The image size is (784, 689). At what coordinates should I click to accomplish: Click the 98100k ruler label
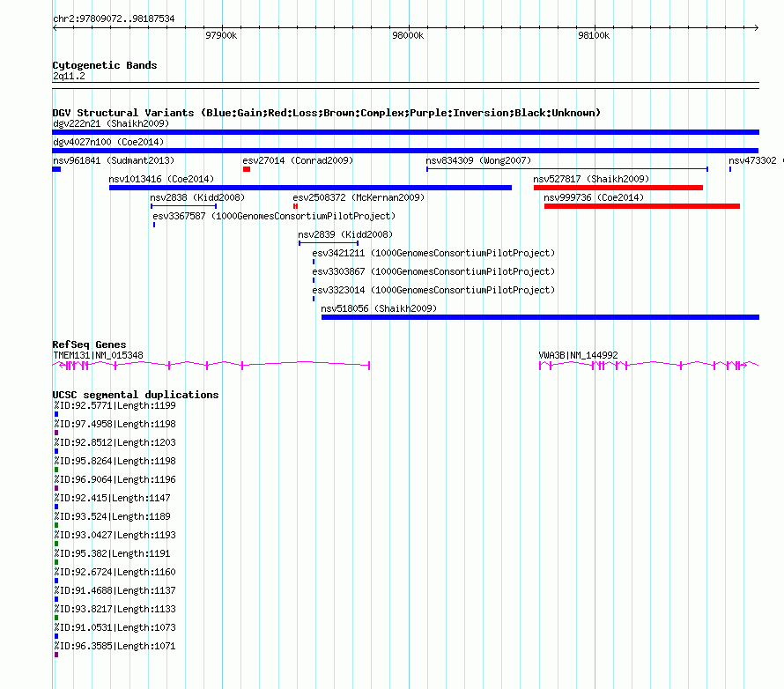[594, 35]
